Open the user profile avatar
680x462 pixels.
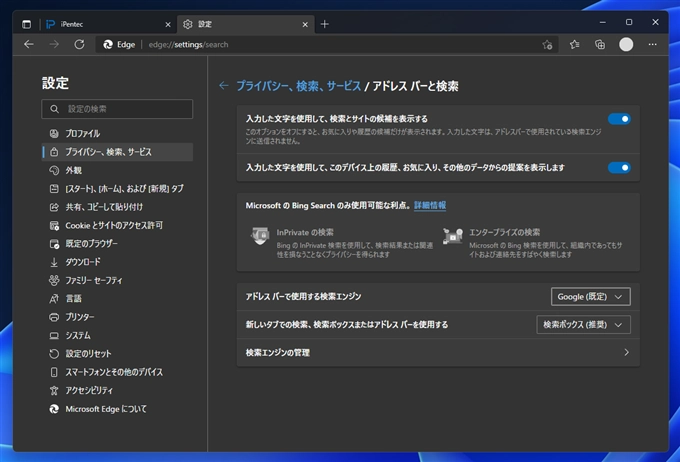coord(626,44)
